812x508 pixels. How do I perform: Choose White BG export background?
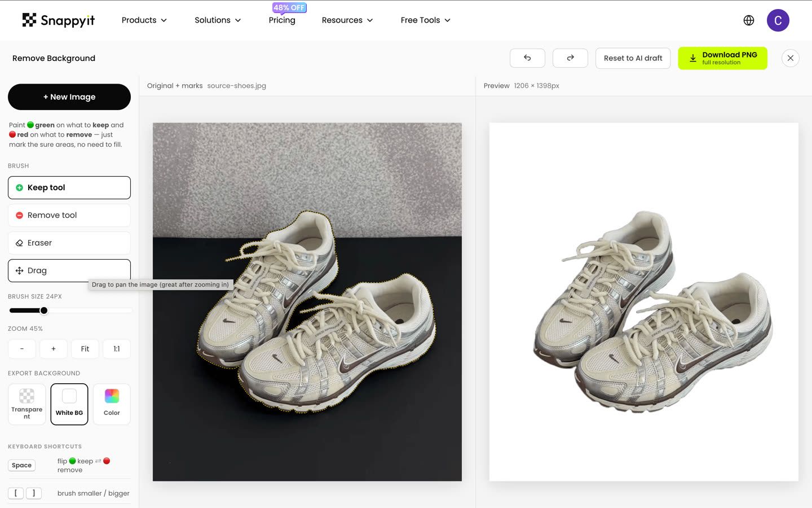[x=69, y=404]
